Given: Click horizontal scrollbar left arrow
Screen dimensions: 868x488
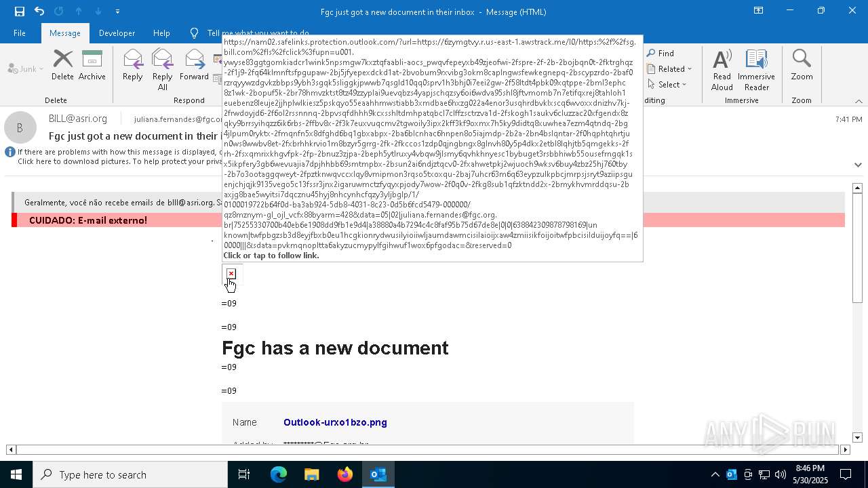Looking at the screenshot, I should (11, 449).
